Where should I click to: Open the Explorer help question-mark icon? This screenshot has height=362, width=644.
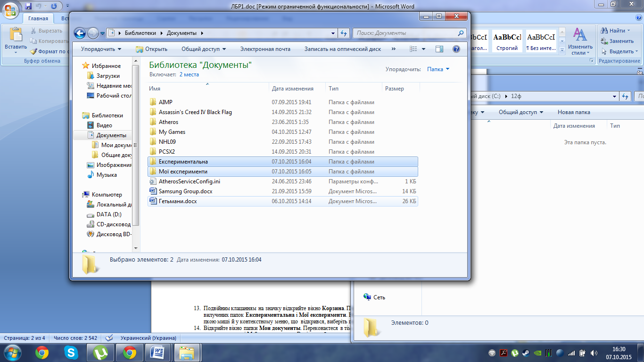[456, 49]
